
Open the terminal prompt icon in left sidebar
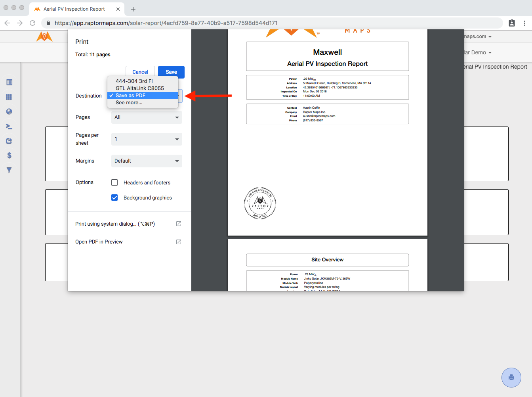click(x=9, y=127)
